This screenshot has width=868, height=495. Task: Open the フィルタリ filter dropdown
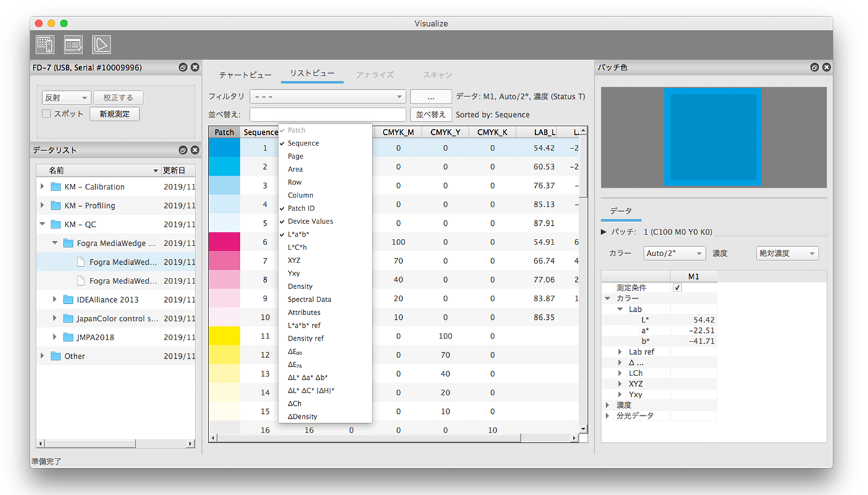pyautogui.click(x=328, y=97)
